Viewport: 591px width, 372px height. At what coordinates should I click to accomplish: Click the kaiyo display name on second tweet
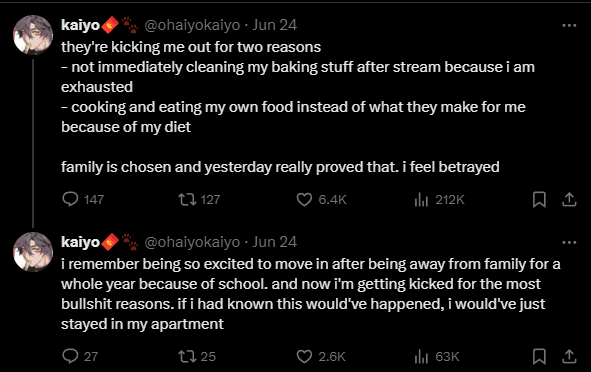(x=80, y=242)
